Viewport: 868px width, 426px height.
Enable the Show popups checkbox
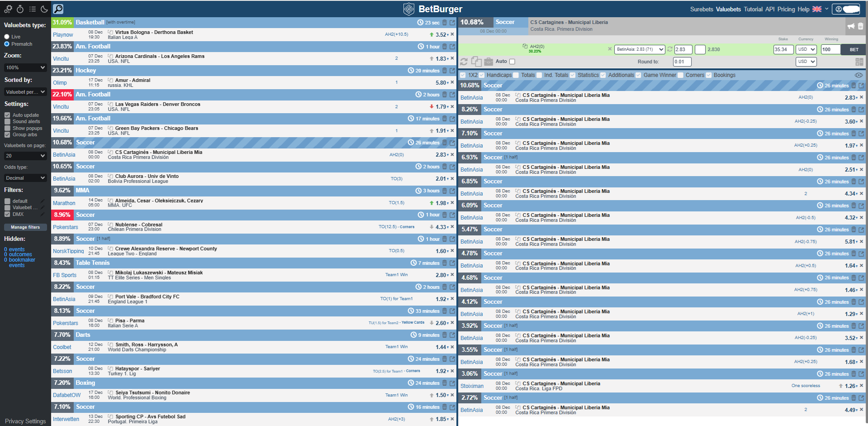(x=7, y=128)
